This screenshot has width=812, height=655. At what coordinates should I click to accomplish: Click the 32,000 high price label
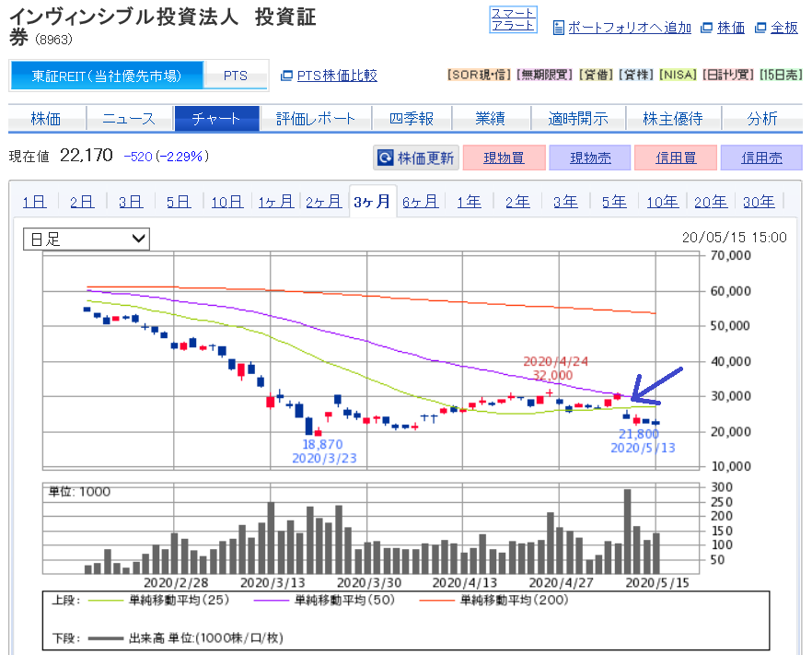(x=553, y=375)
